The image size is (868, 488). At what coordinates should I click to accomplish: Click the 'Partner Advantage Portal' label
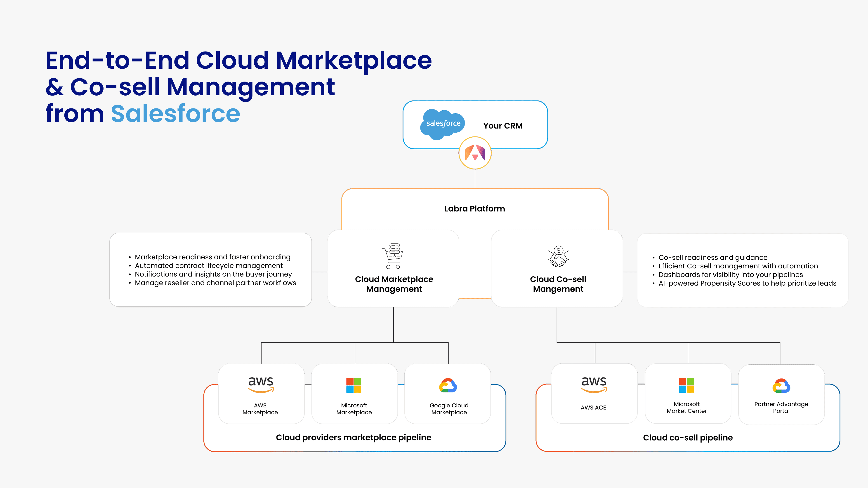(781, 408)
